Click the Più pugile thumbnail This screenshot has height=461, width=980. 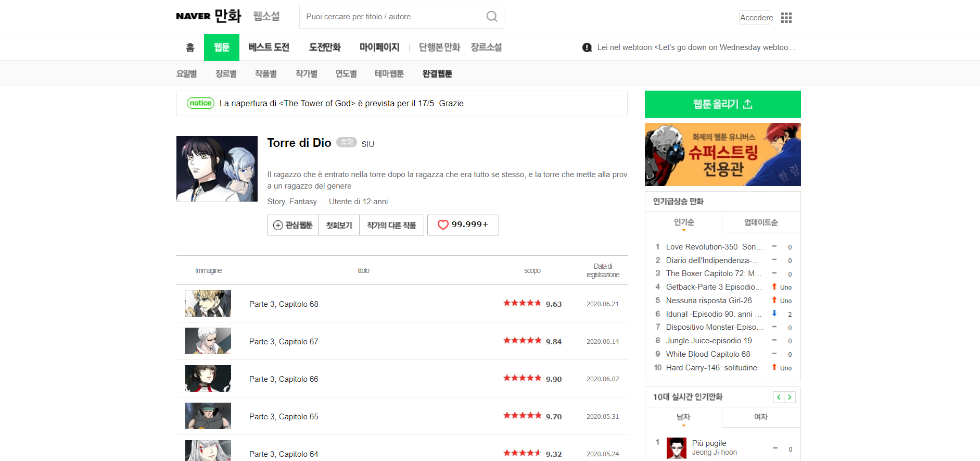click(677, 448)
